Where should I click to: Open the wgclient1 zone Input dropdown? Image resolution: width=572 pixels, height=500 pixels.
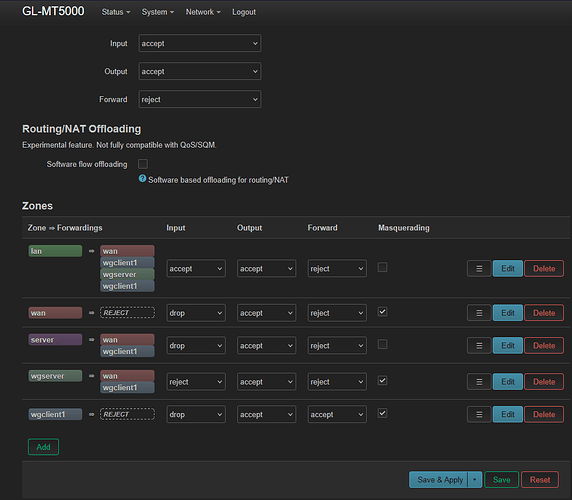coord(196,414)
